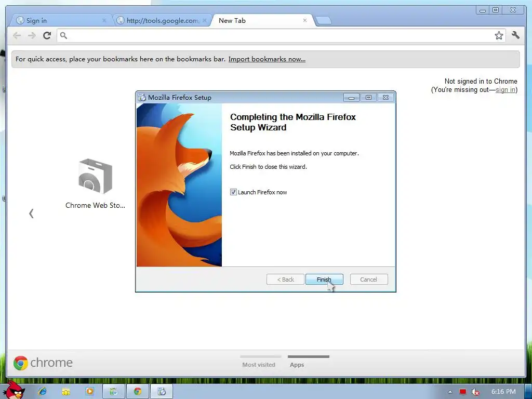This screenshot has width=532, height=399.
Task: Click the left chevron on New Tab page
Action: 31,214
